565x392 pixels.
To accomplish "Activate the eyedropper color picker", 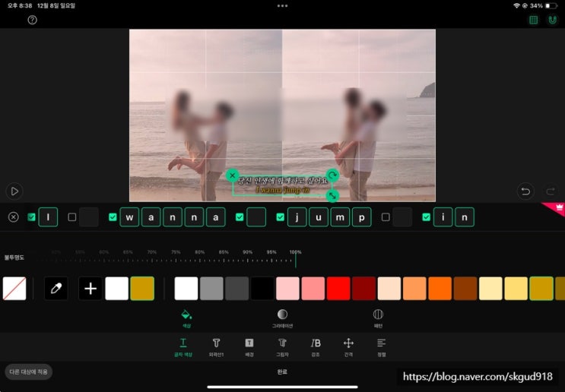I will [x=56, y=289].
